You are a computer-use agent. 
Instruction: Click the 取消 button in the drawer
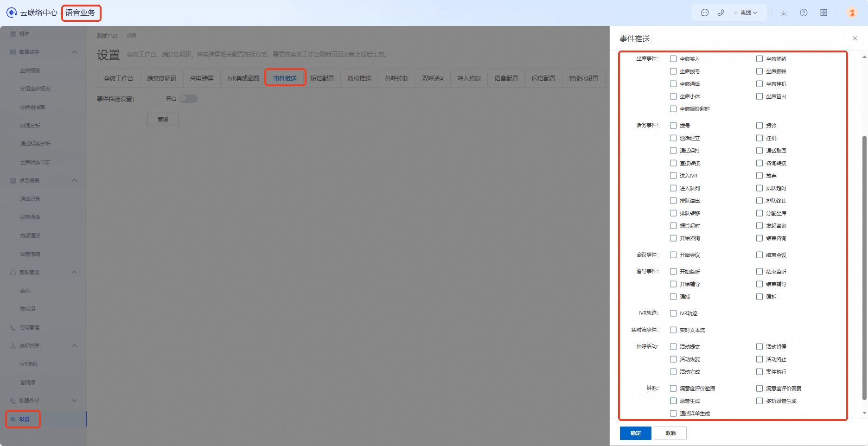coord(670,433)
